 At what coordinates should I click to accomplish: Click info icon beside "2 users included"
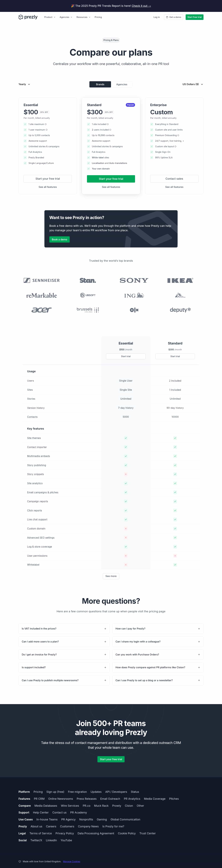point(110,130)
